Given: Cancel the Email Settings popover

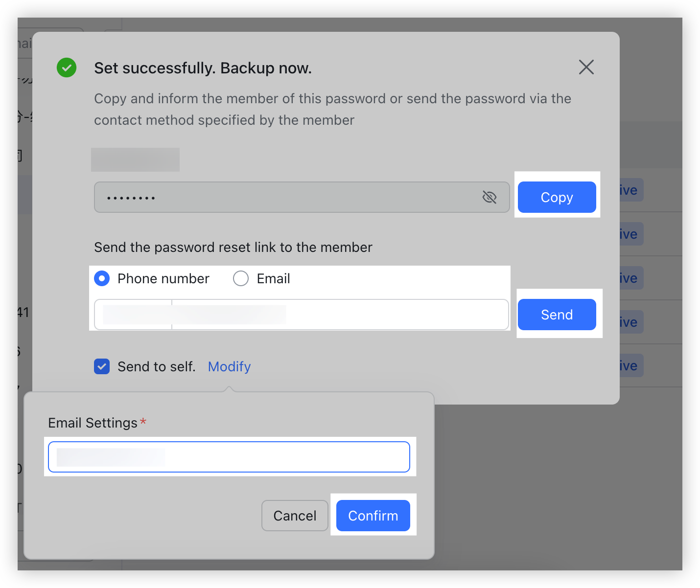Looking at the screenshot, I should coord(295,516).
